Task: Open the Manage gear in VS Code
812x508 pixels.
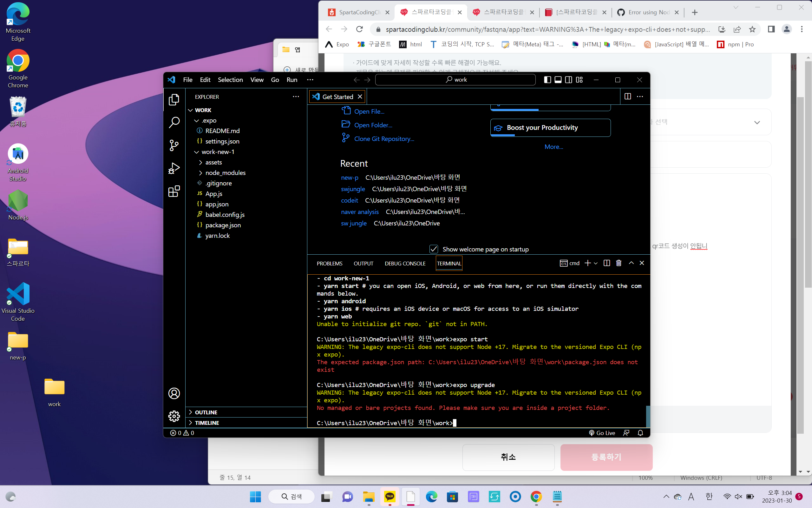Action: (174, 416)
